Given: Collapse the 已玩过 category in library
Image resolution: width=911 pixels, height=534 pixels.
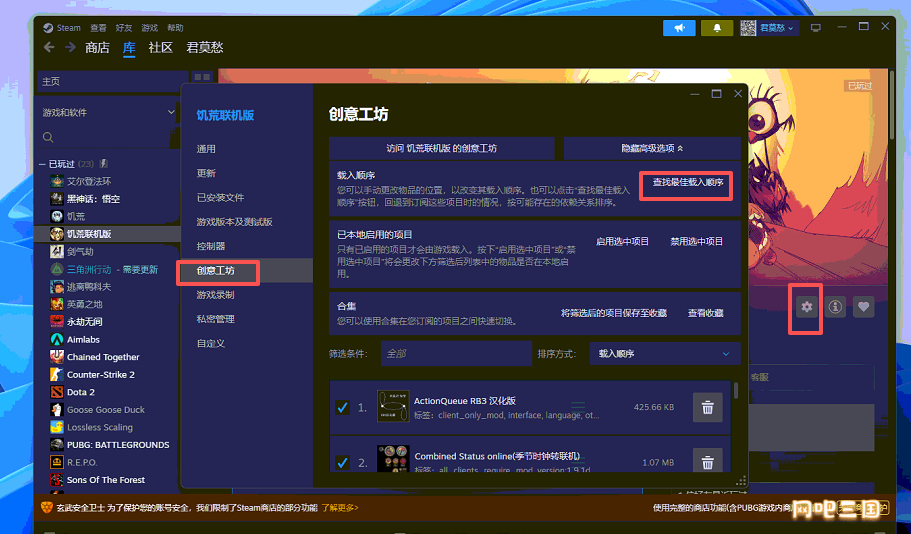Looking at the screenshot, I should coord(42,164).
